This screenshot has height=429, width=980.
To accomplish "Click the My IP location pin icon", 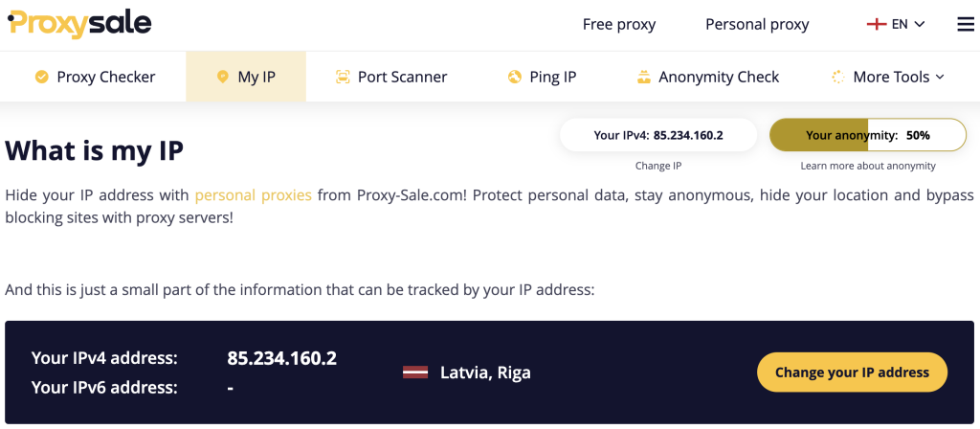I will tap(222, 77).
